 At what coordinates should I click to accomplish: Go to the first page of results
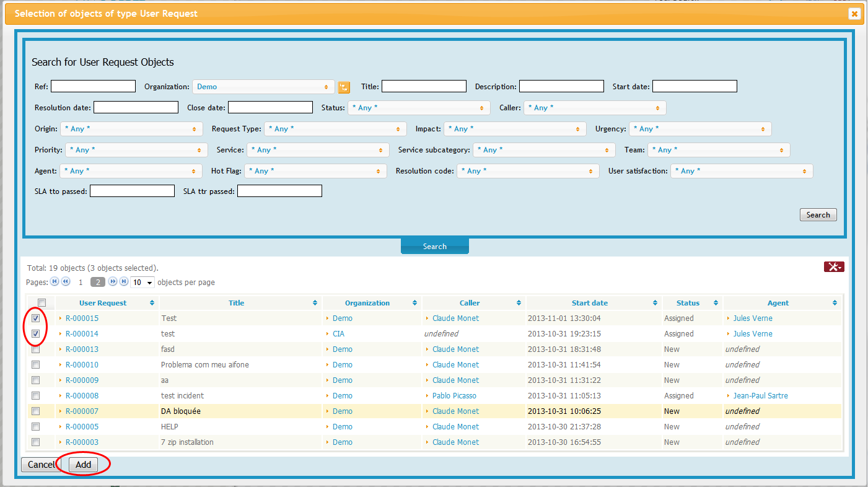pos(55,281)
